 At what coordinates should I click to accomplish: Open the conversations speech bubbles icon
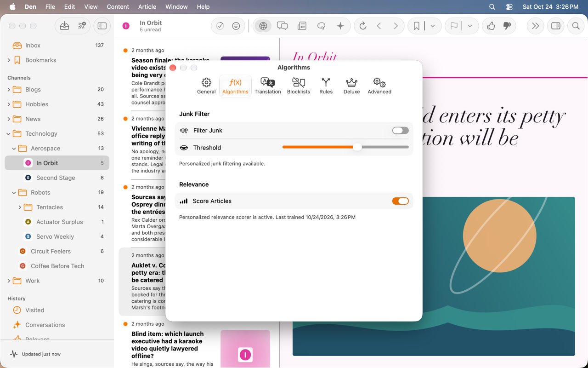click(283, 26)
